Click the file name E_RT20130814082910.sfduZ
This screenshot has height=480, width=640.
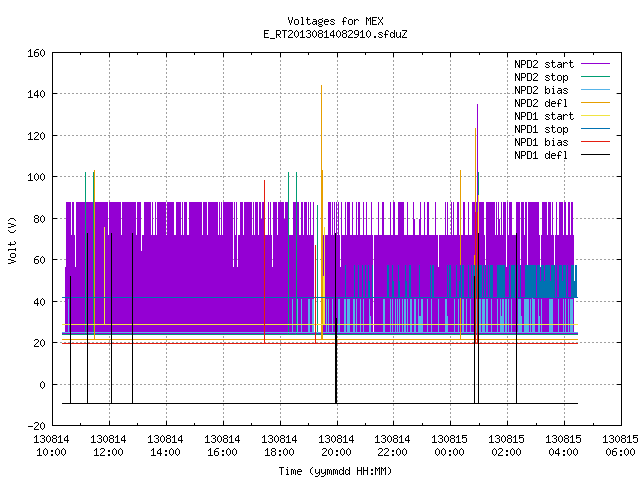[335, 34]
